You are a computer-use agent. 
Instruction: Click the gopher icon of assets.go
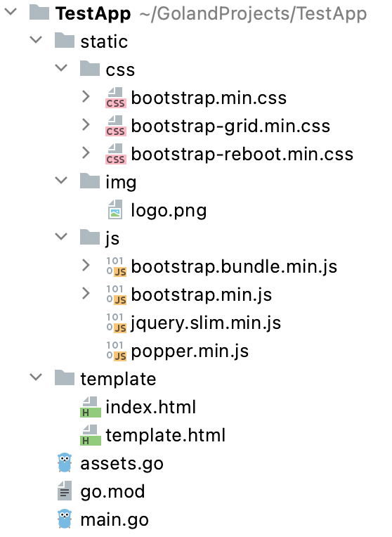65,462
